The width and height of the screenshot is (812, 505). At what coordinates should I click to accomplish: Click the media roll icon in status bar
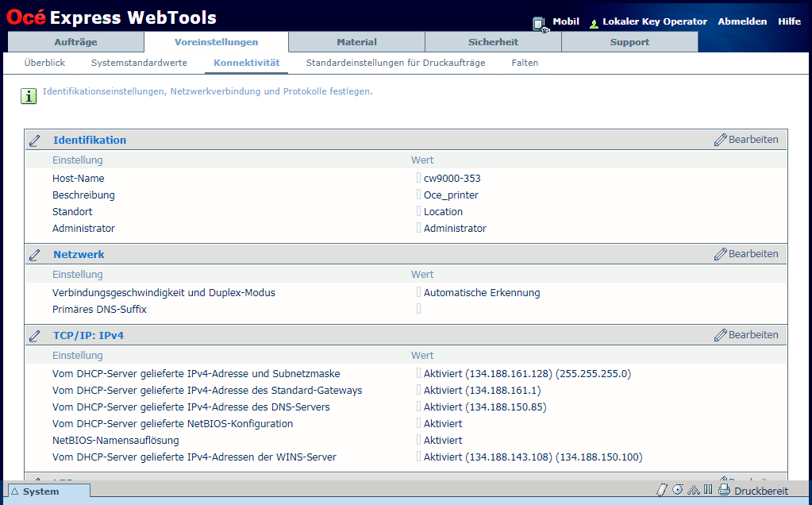point(678,490)
